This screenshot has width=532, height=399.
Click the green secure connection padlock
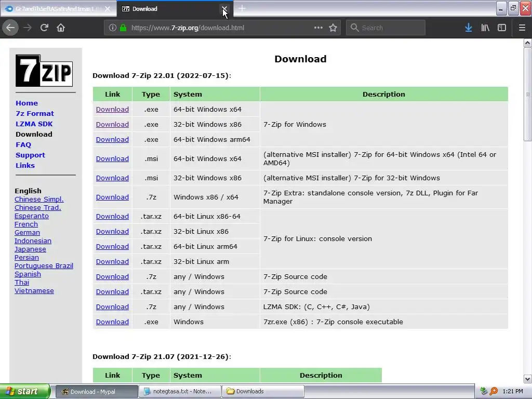click(x=123, y=28)
